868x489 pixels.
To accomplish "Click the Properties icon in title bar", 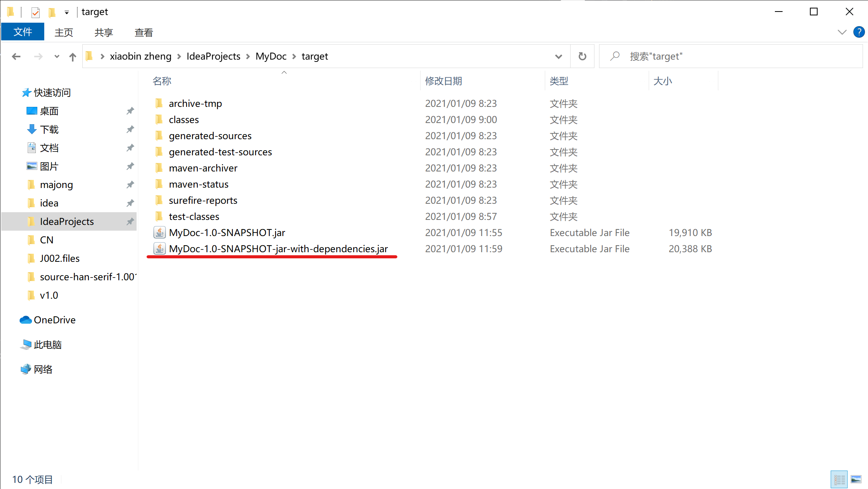I will (x=35, y=12).
